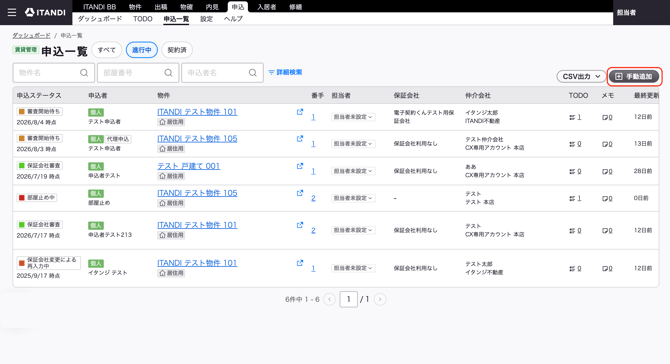Open TODO count for 0日前 row
This screenshot has width=670, height=364.
point(575,198)
